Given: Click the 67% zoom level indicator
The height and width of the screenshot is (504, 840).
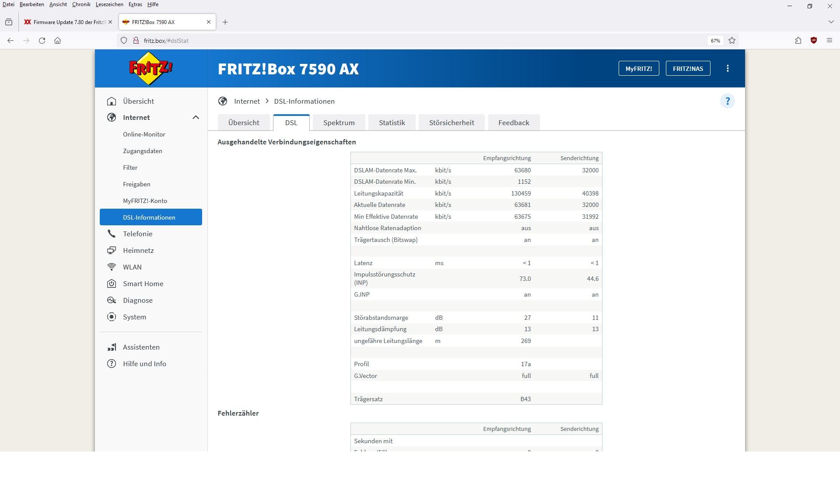Looking at the screenshot, I should click(x=715, y=40).
